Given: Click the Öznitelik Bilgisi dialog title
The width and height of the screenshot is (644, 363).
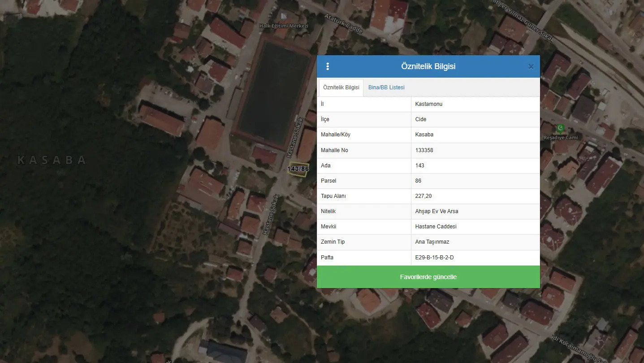Looking at the screenshot, I should point(428,66).
